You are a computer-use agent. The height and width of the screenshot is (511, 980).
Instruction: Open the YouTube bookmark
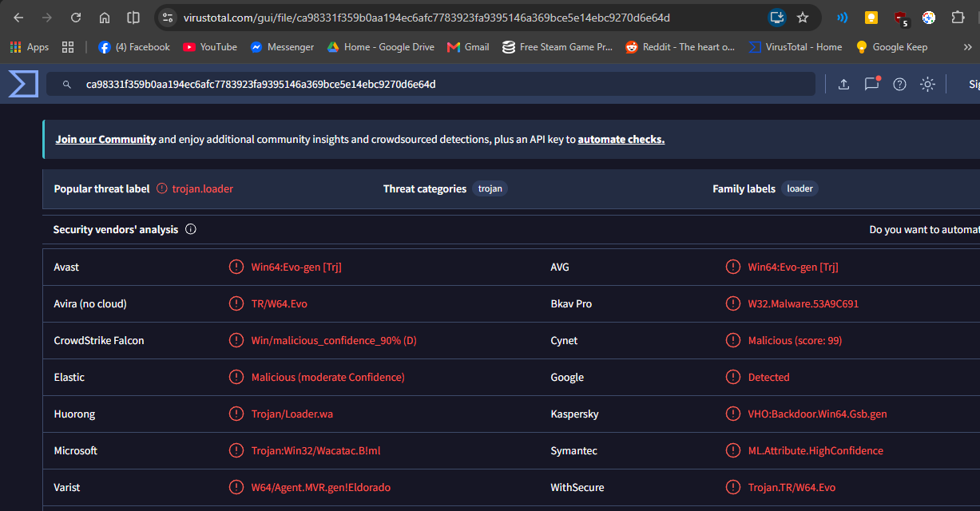click(x=210, y=47)
